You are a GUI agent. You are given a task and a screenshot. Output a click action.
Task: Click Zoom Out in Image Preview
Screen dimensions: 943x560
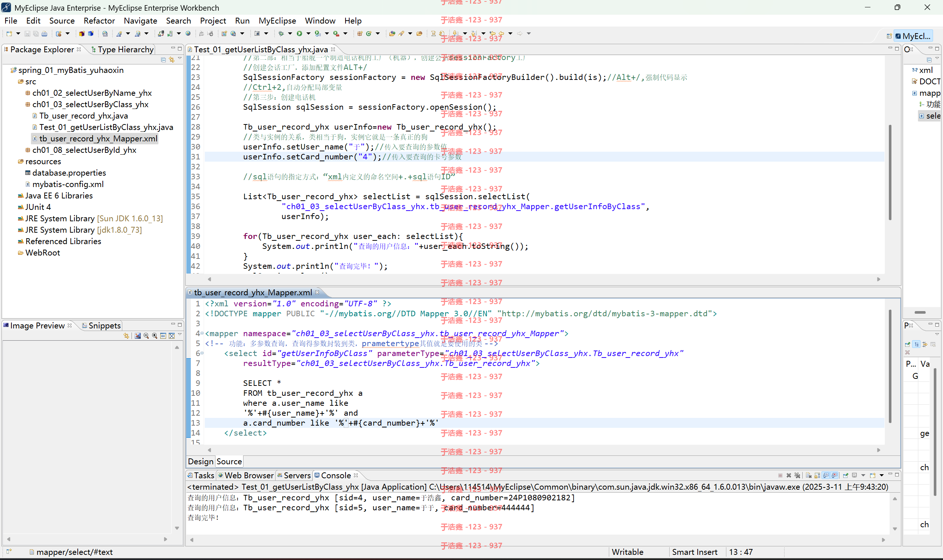coord(146,336)
